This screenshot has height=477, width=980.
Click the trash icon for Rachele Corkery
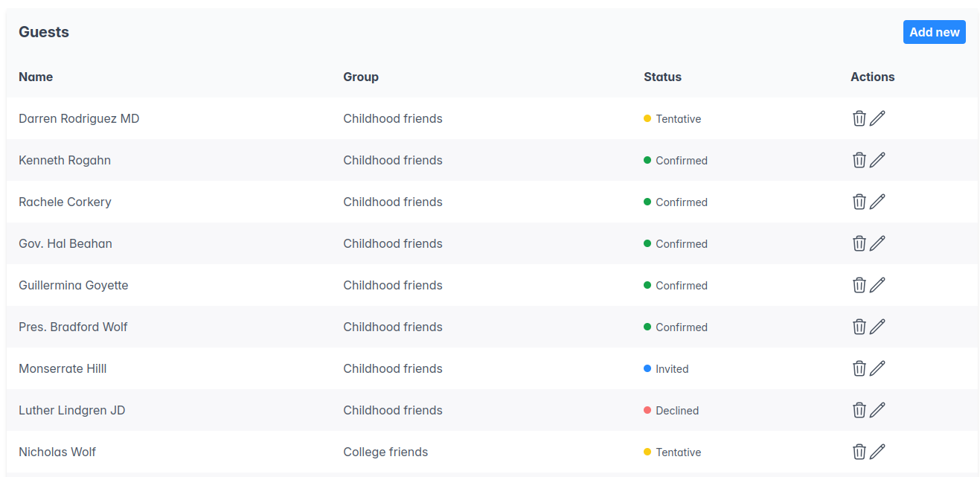pyautogui.click(x=859, y=202)
